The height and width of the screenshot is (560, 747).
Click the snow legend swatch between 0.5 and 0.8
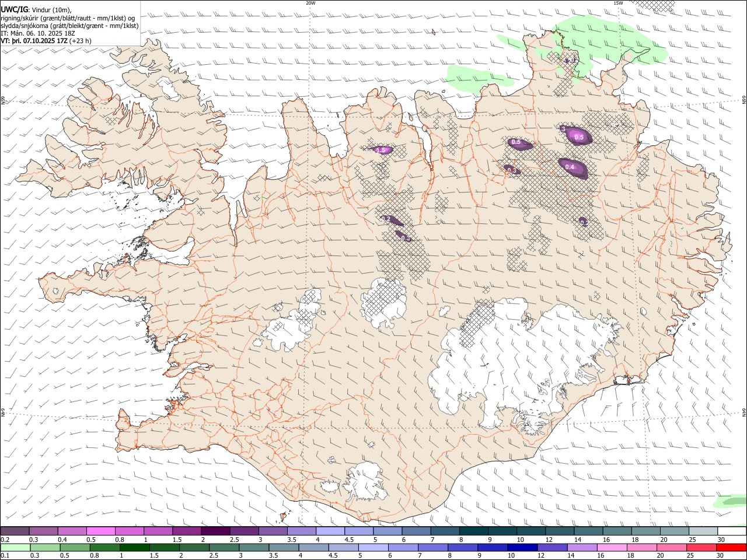pyautogui.click(x=100, y=531)
